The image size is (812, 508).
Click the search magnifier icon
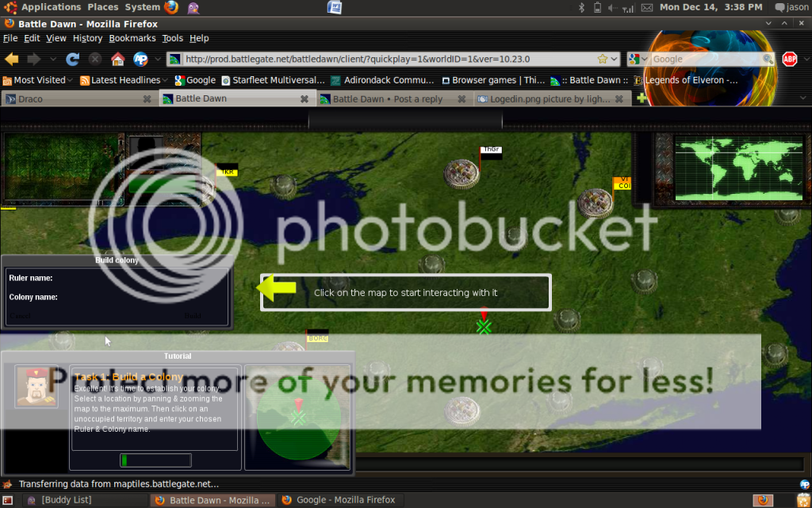pyautogui.click(x=768, y=59)
